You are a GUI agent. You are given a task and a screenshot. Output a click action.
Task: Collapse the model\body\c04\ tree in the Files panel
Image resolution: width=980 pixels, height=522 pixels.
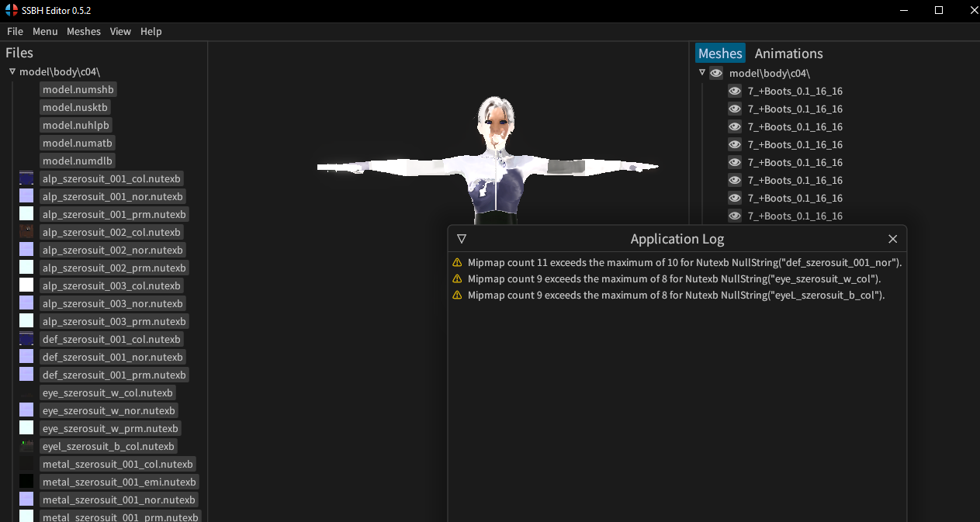(12, 71)
